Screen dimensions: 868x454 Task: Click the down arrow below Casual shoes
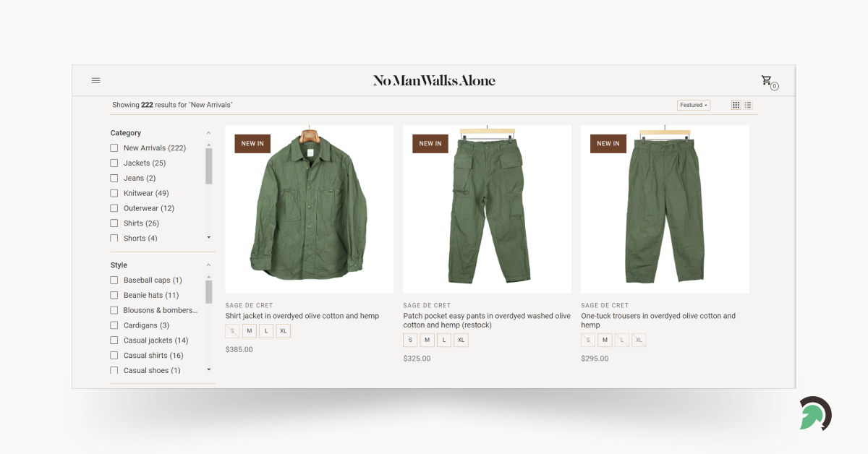coord(208,370)
